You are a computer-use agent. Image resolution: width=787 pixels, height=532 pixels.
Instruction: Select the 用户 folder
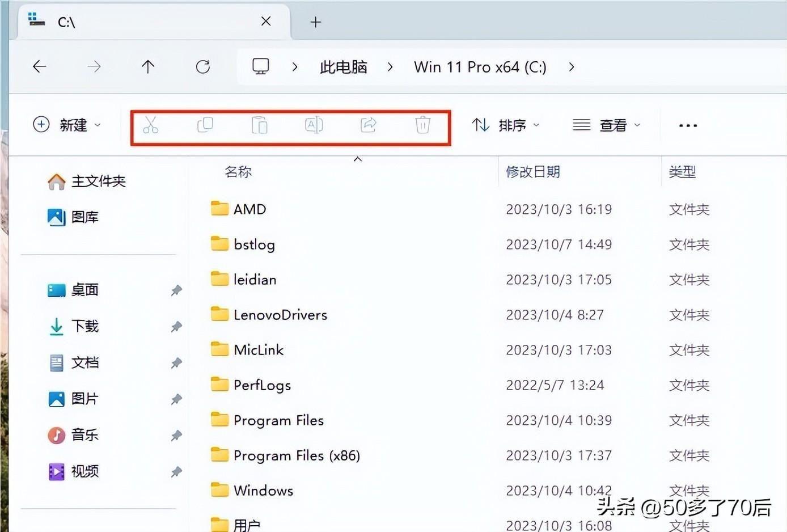tap(235, 525)
